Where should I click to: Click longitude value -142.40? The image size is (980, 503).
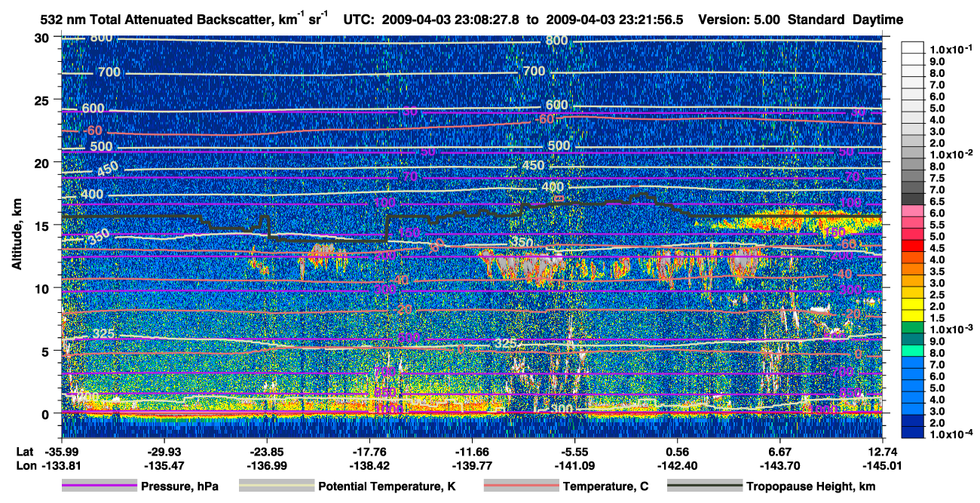(x=677, y=465)
